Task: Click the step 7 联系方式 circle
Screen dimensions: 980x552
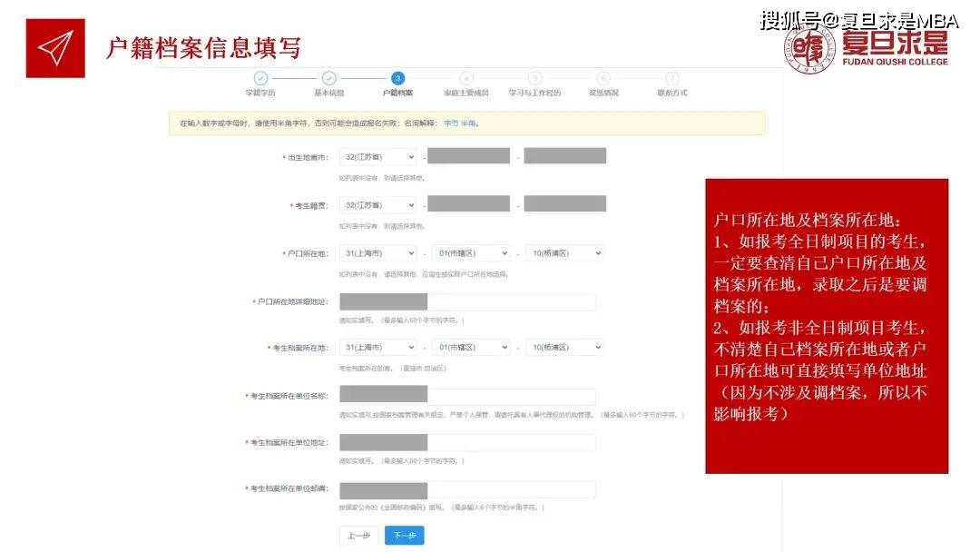Action: pos(671,79)
